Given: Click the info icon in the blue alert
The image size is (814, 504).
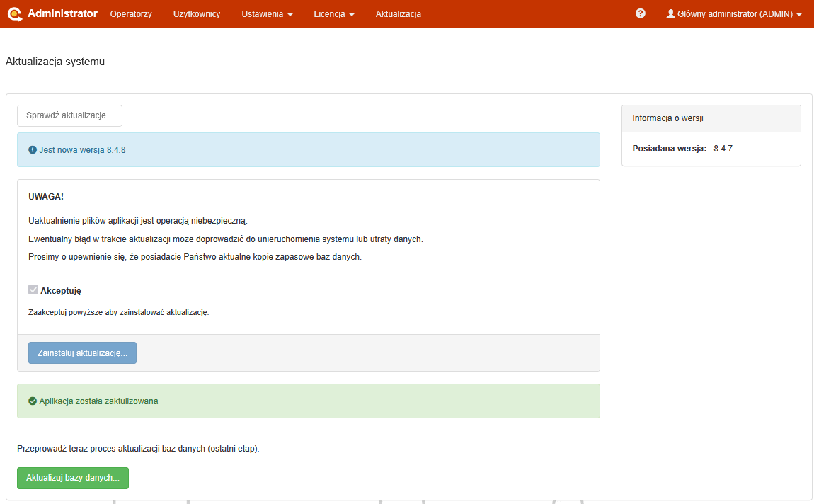Looking at the screenshot, I should tap(33, 150).
